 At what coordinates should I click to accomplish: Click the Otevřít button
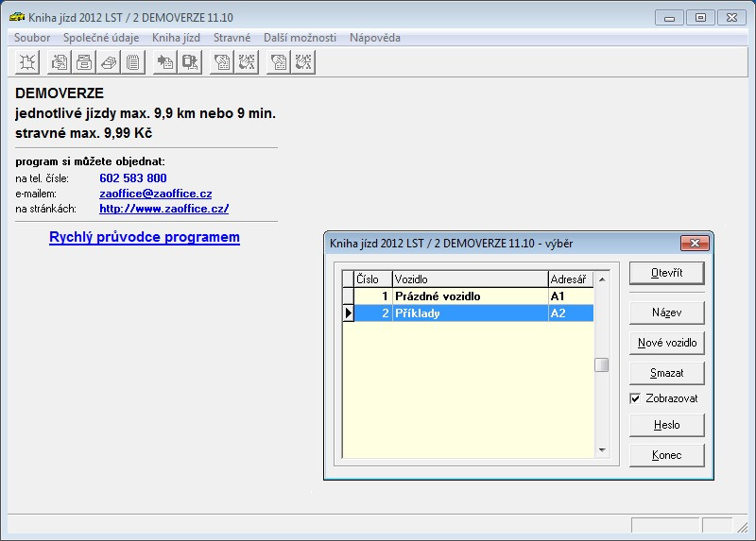click(667, 273)
